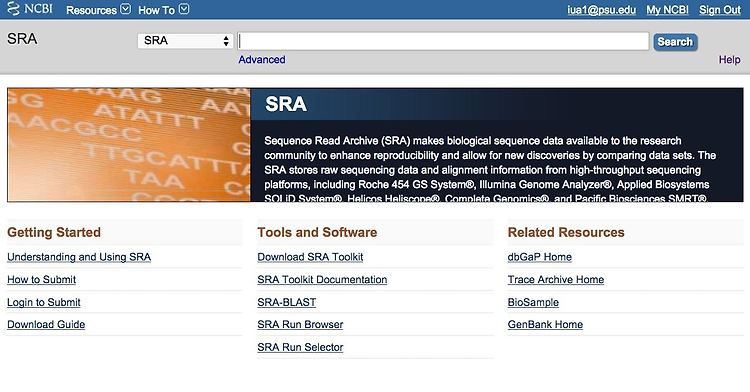This screenshot has height=392, width=750.
Task: Open SRA-BLAST link
Action: tap(287, 302)
